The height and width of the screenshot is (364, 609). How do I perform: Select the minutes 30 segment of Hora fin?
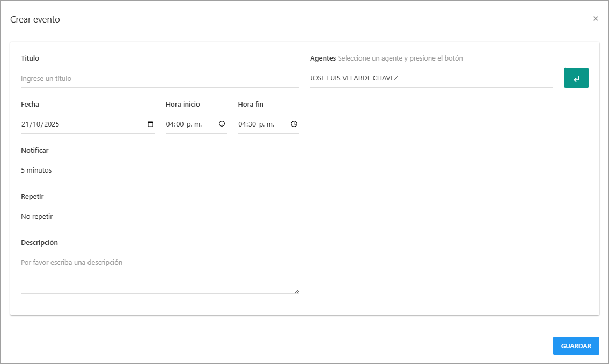[x=252, y=124]
